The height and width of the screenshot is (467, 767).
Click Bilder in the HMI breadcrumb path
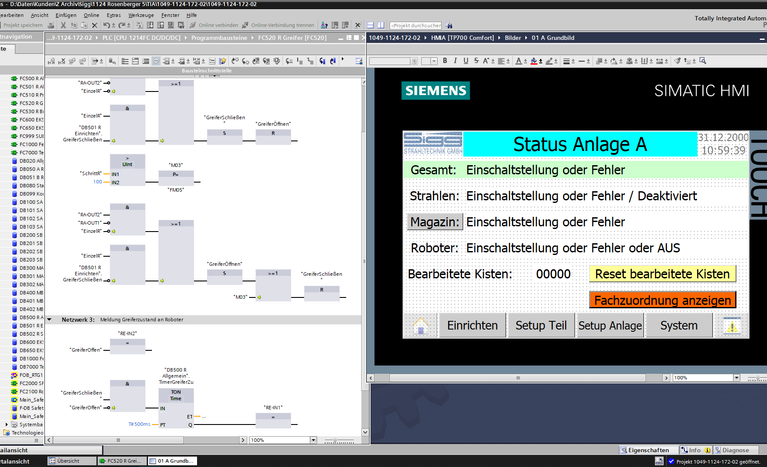tap(513, 38)
